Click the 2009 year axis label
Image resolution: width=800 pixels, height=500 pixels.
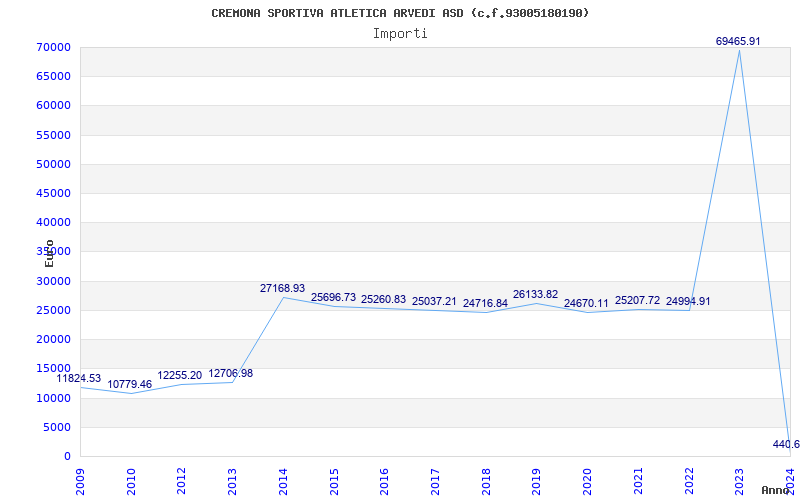81,481
